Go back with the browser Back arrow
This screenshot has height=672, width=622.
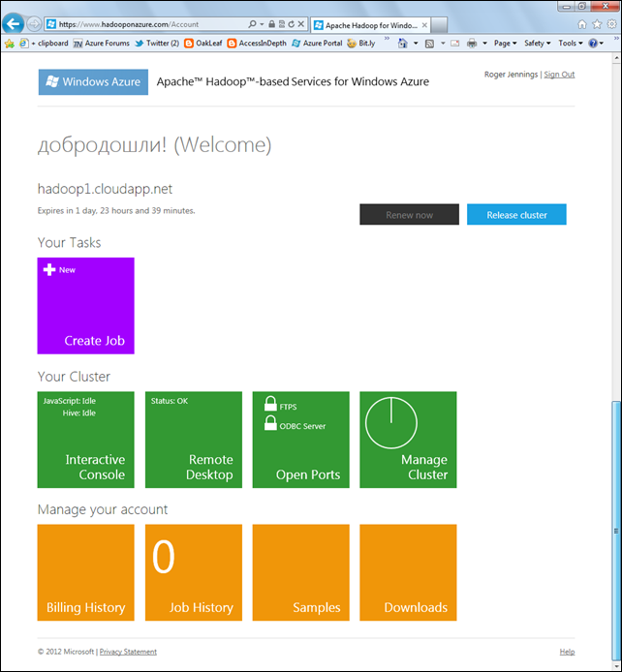click(13, 23)
